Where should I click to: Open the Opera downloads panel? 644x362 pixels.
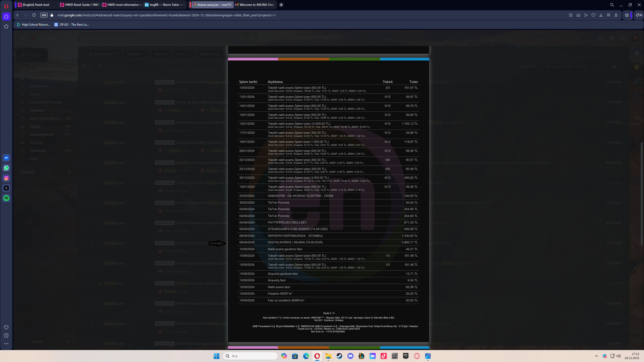601,15
